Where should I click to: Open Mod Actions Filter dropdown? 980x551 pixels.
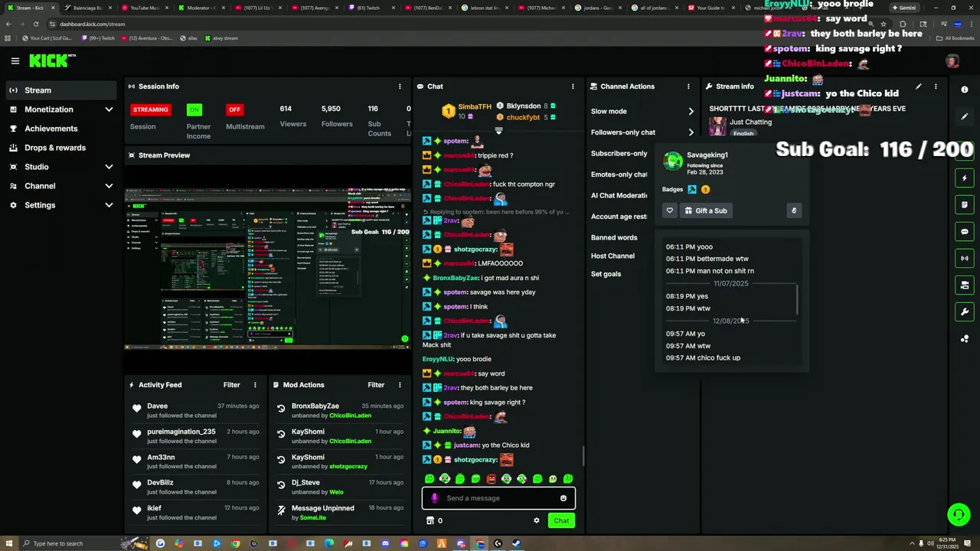pyautogui.click(x=375, y=385)
